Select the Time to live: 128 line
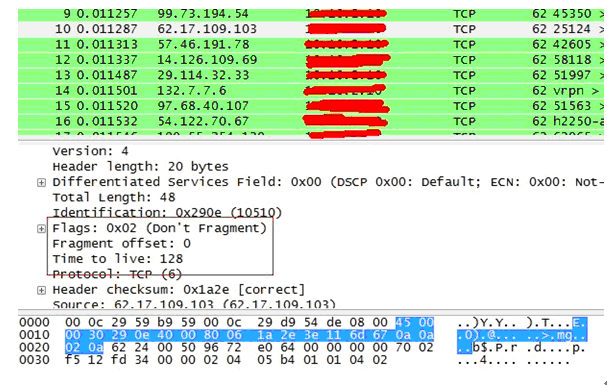This screenshot has height=385, width=607. [x=118, y=259]
